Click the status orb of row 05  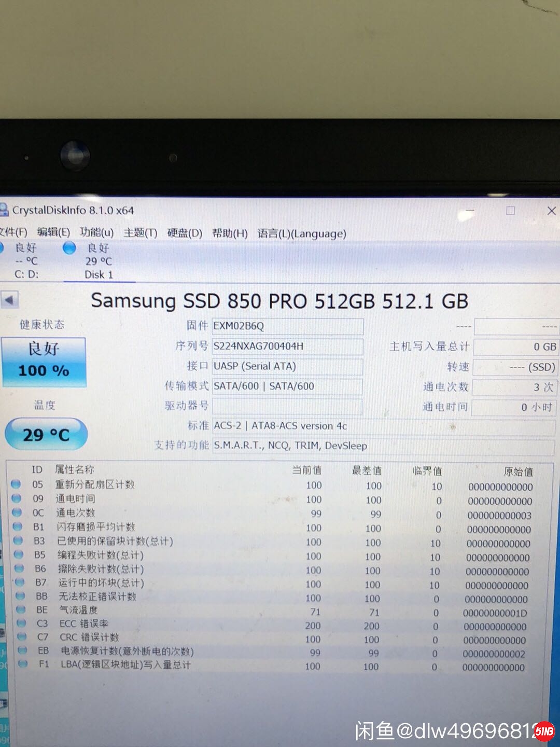pos(16,484)
